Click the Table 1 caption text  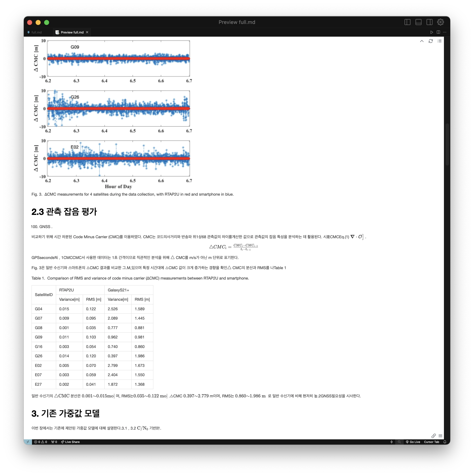pos(140,278)
